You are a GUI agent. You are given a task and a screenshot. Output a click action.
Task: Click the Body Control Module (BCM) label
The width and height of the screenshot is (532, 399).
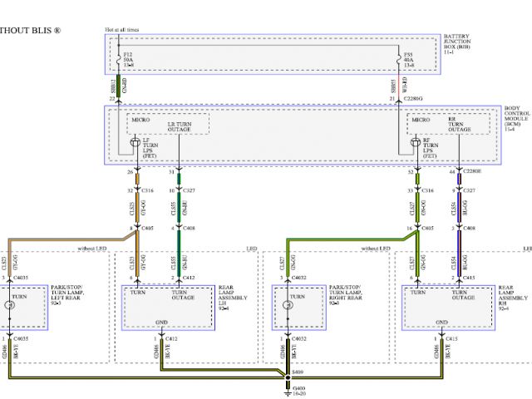(x=516, y=120)
